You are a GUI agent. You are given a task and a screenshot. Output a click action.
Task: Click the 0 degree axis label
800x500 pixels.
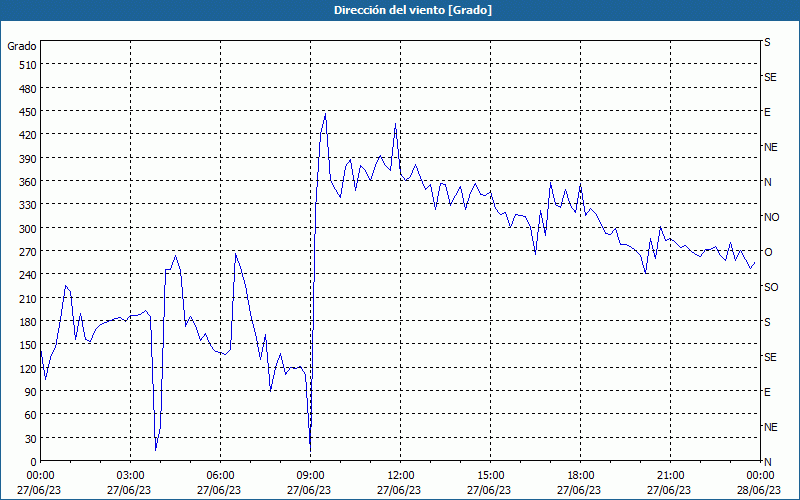tap(34, 462)
